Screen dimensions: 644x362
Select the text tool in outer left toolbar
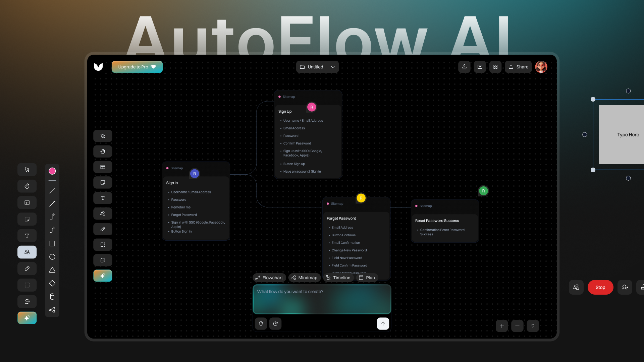point(27,236)
